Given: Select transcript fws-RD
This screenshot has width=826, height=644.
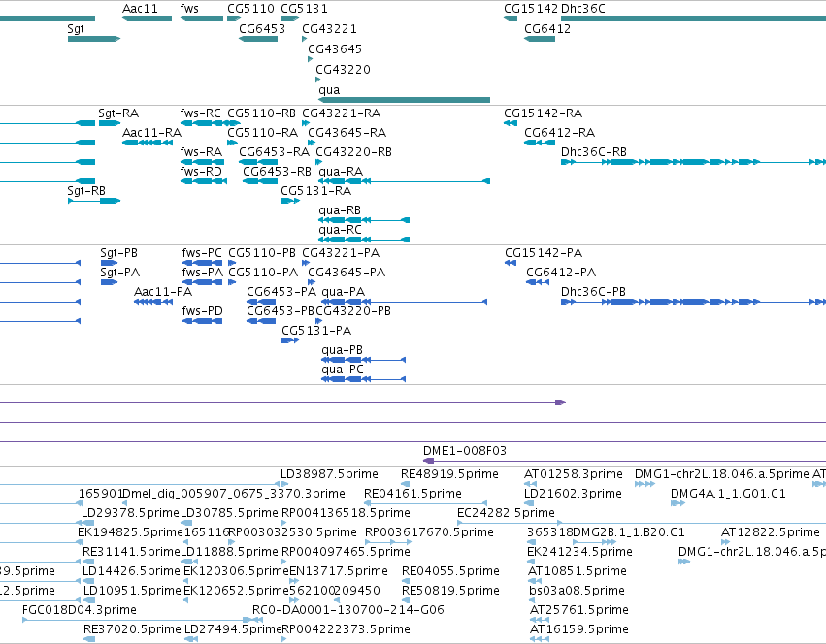Looking at the screenshot, I should (203, 181).
